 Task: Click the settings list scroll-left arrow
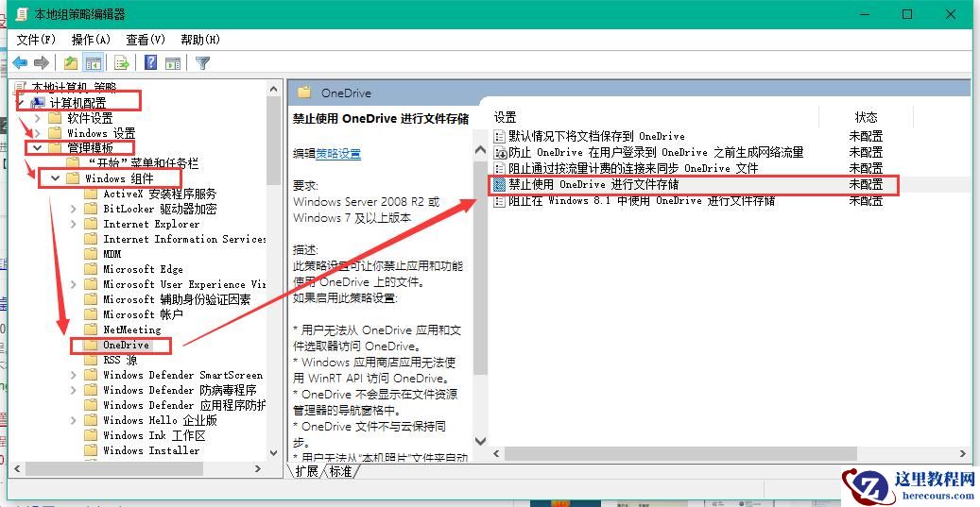[497, 454]
